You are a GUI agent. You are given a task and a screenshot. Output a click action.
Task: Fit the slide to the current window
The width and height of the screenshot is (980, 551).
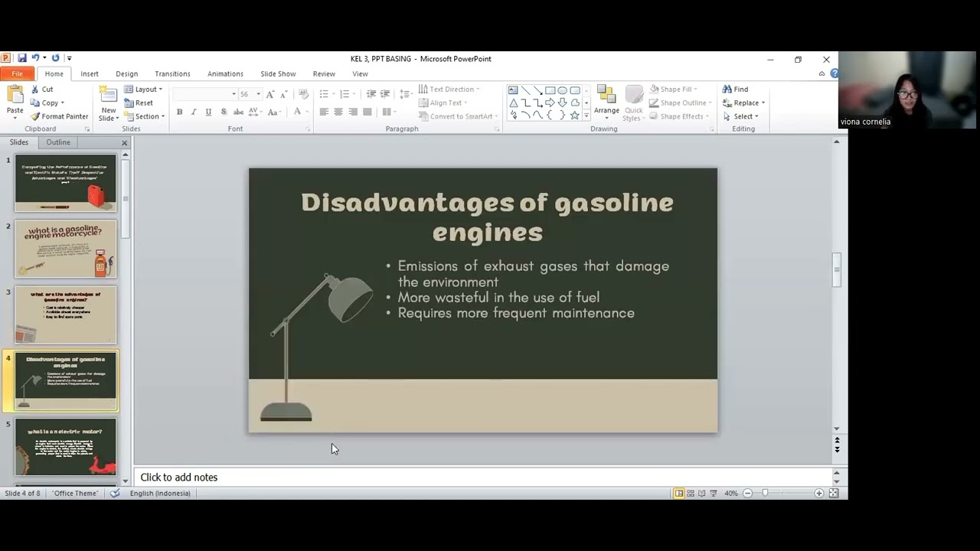click(x=834, y=494)
